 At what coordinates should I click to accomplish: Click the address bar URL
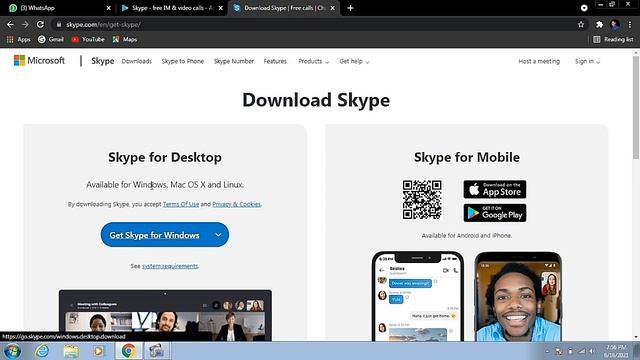point(103,24)
